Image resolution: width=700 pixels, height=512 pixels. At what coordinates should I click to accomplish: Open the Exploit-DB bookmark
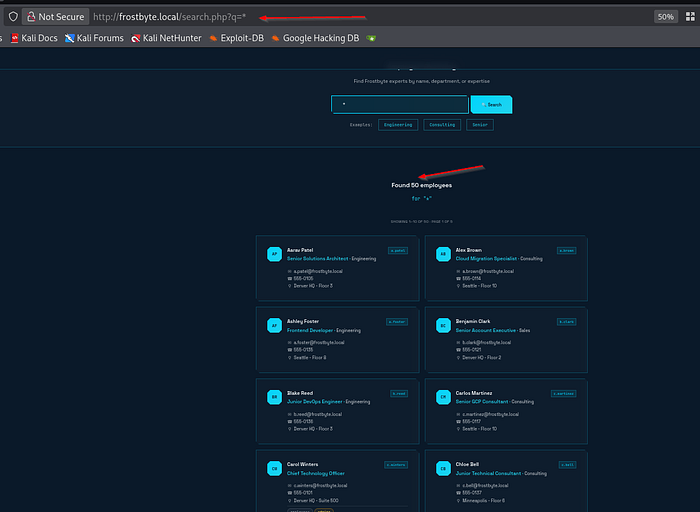pyautogui.click(x=237, y=38)
